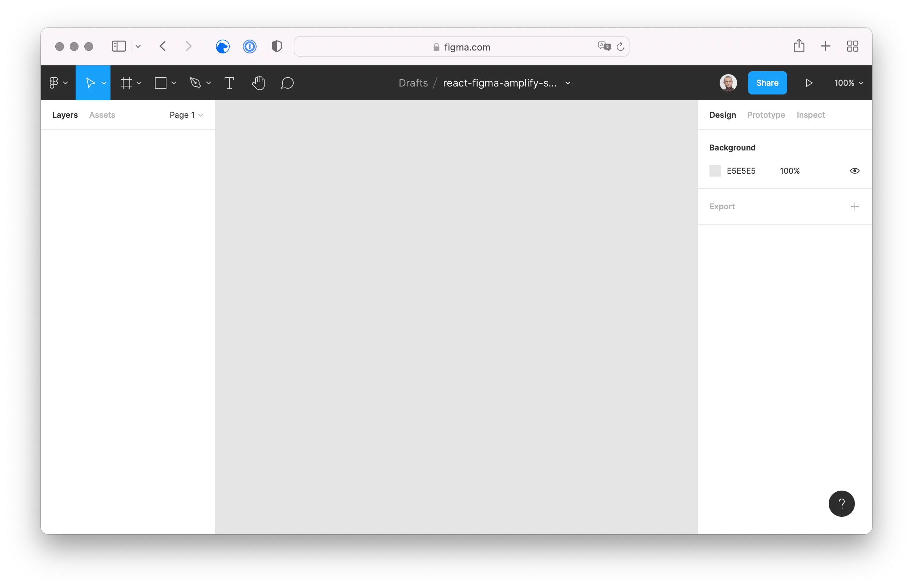Hide the background fill with the eye toggle
This screenshot has width=913, height=588.
coord(854,171)
